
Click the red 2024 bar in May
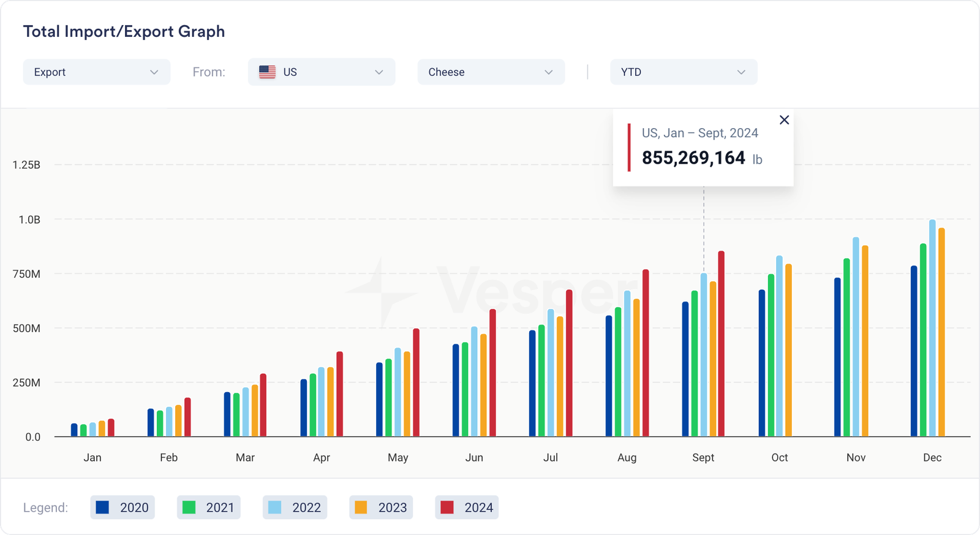pos(416,383)
